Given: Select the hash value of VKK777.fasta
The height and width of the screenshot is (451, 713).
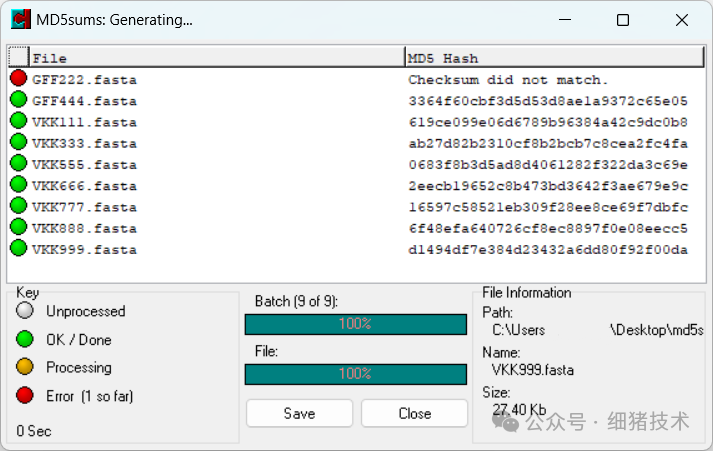Looking at the screenshot, I should pos(548,207).
